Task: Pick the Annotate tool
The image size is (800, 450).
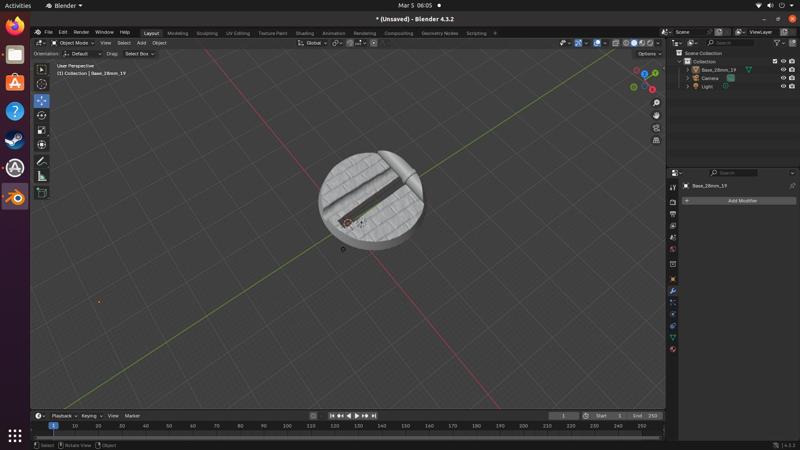Action: [42, 161]
